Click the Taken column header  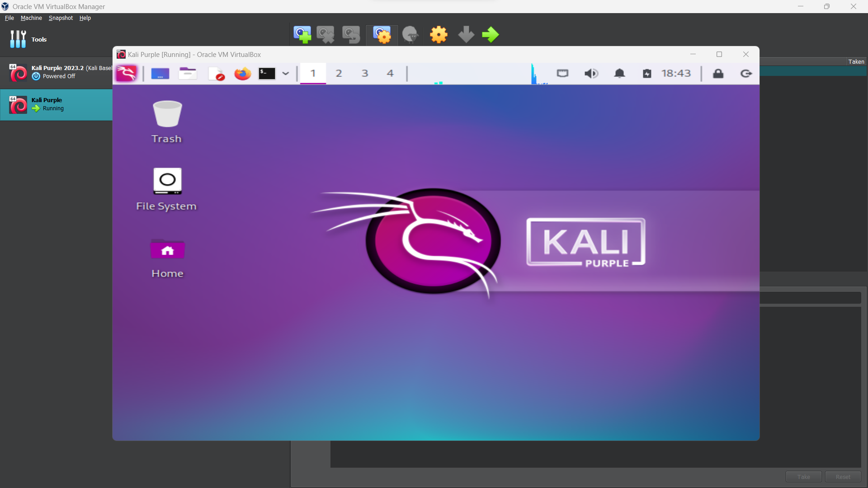coord(856,61)
